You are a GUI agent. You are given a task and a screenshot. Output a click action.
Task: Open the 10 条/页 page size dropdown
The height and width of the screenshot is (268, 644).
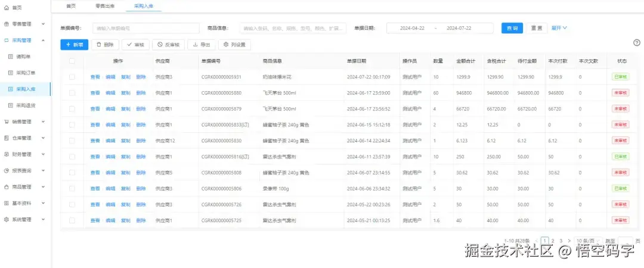click(589, 241)
